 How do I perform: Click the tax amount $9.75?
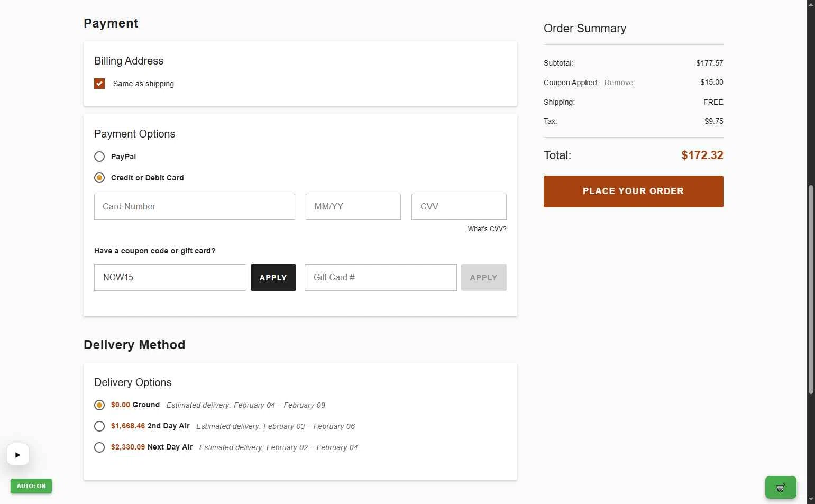tap(714, 121)
